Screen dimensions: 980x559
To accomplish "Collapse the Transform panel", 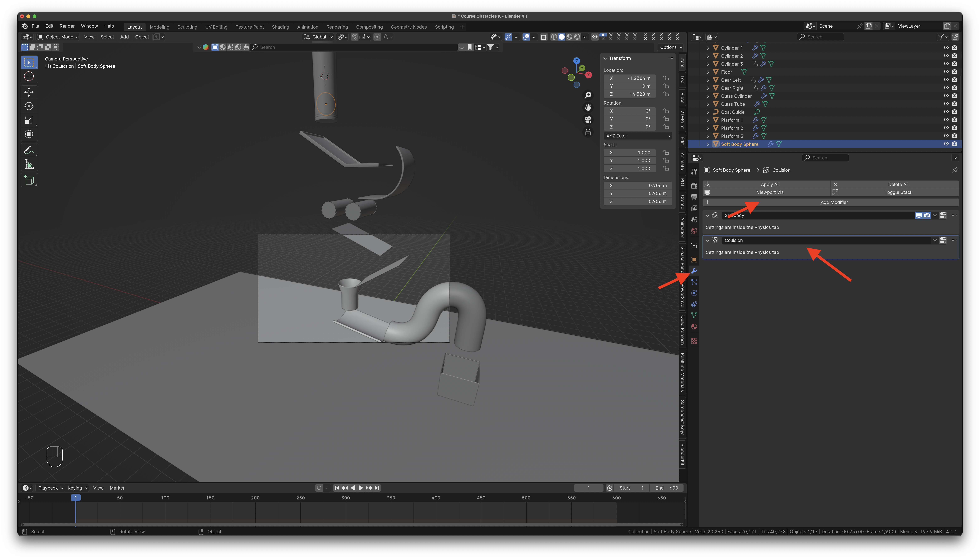I will pos(605,58).
